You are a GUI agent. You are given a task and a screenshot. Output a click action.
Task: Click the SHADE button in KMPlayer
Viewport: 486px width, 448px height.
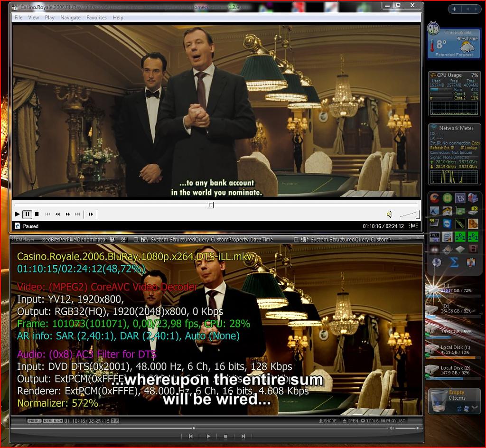[327, 421]
